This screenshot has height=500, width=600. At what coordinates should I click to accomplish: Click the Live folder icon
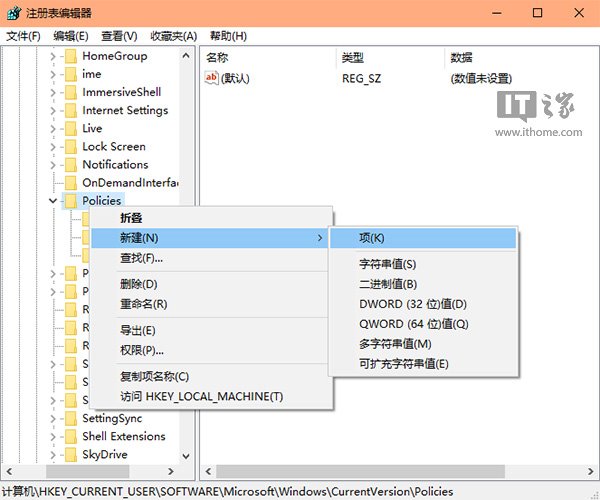click(x=71, y=129)
